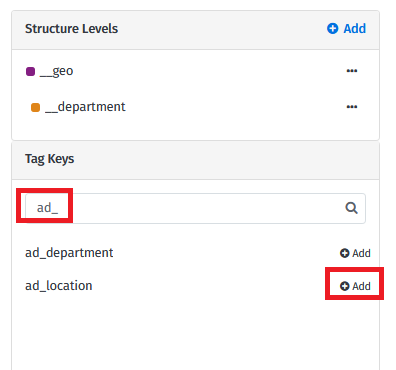
Task: Select the ad_department tag key entry
Action: tap(69, 253)
